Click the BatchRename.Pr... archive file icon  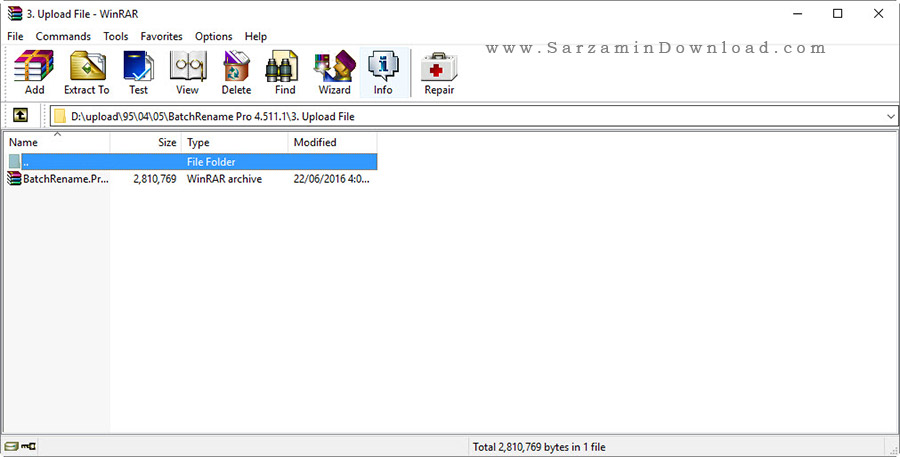point(14,179)
